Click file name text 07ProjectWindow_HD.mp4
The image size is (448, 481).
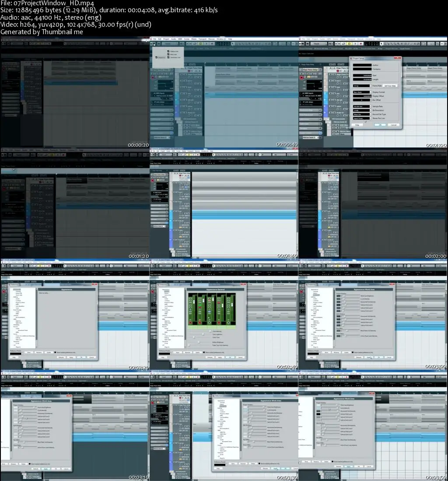(x=54, y=4)
